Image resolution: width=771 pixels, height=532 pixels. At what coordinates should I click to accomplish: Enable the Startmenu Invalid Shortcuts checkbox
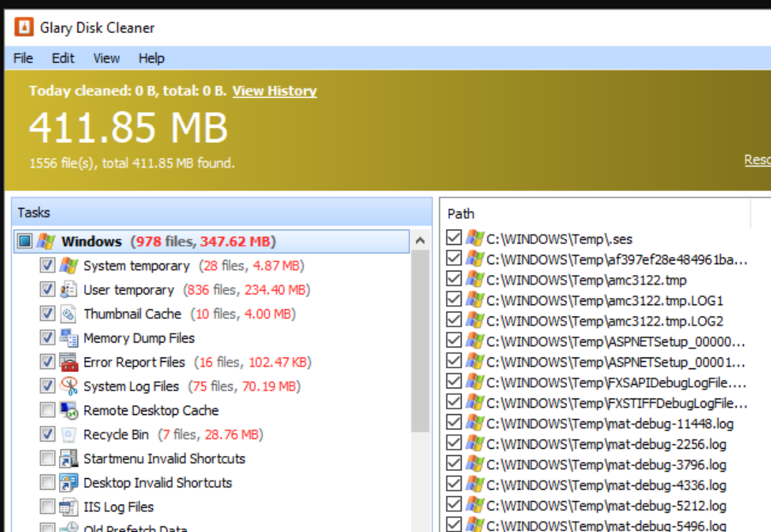[47, 458]
